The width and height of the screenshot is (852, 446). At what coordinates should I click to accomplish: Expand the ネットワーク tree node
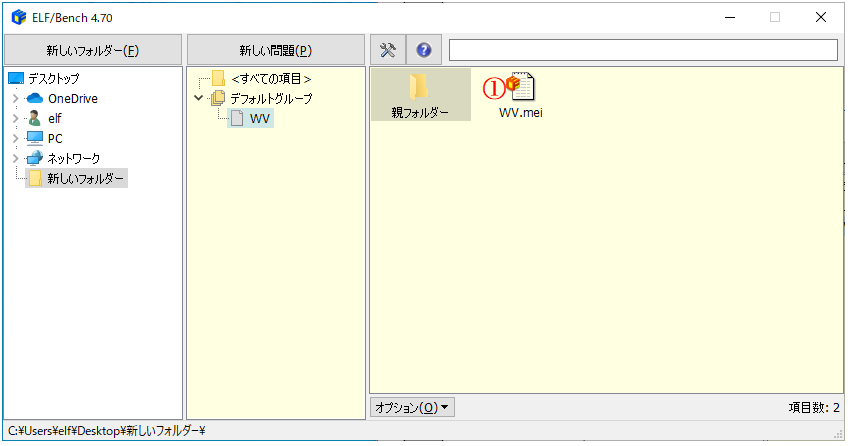coord(15,158)
